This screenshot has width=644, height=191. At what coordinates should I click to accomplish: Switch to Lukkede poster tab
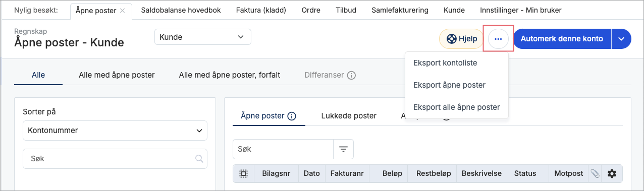coord(349,116)
